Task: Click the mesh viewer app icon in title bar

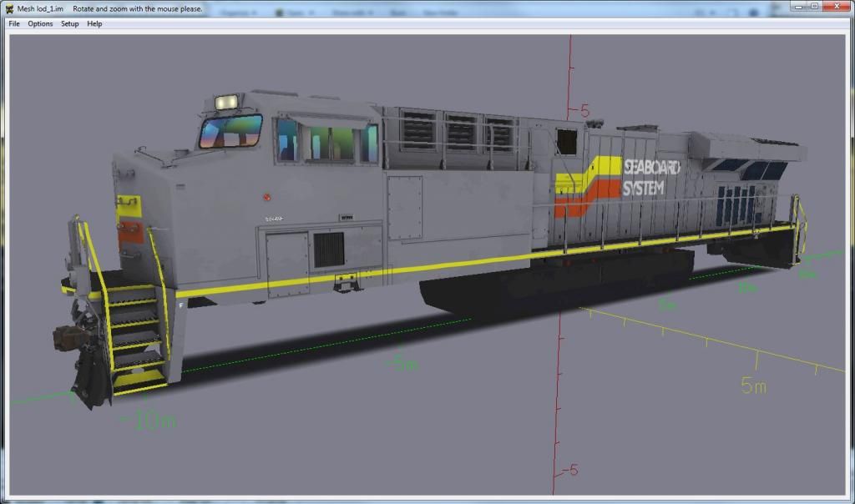Action: point(9,8)
